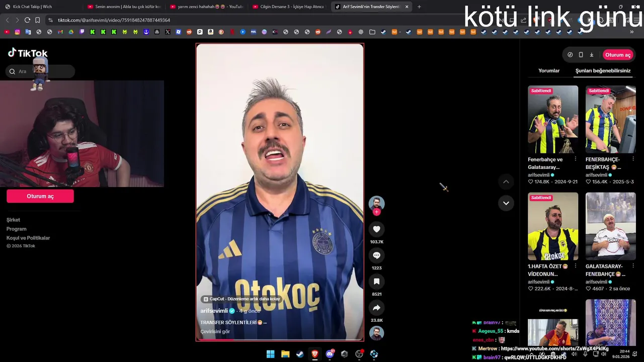Switch to the Yorumlar tab

pyautogui.click(x=549, y=71)
